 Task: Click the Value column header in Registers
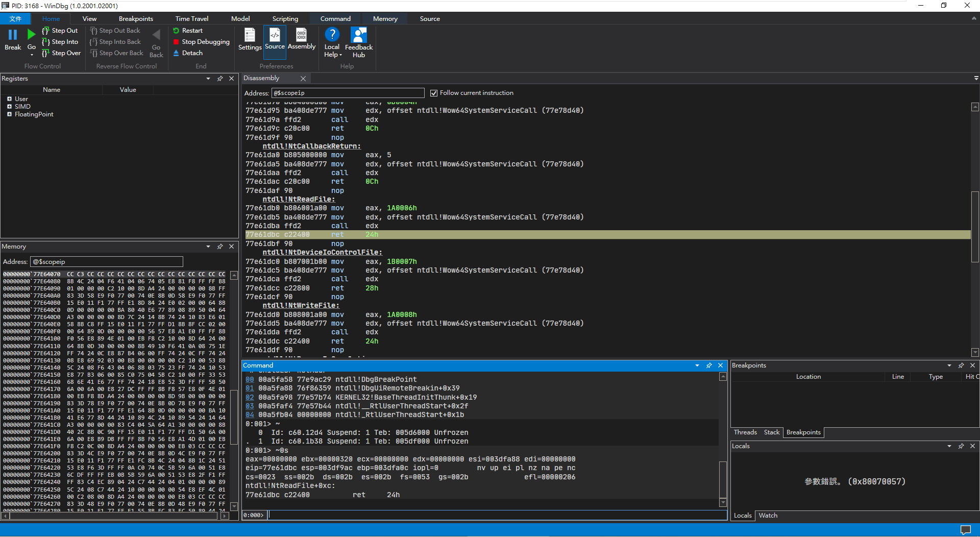coord(128,90)
